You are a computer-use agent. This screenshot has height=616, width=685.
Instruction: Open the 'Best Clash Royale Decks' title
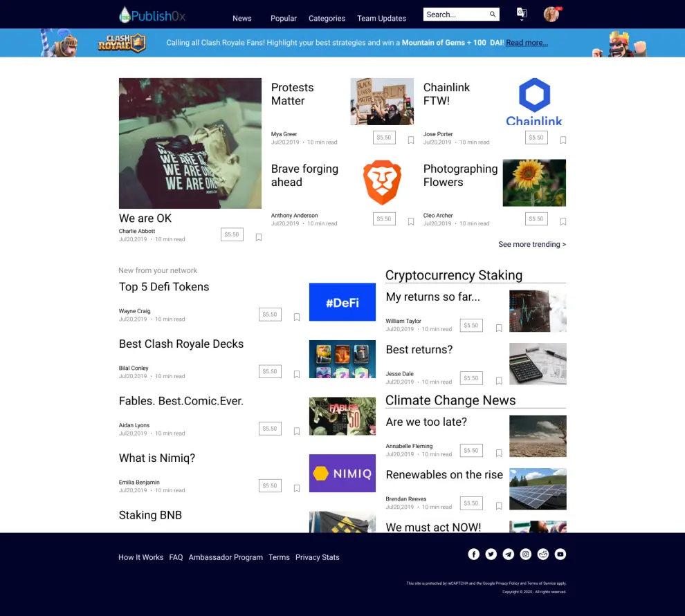181,344
